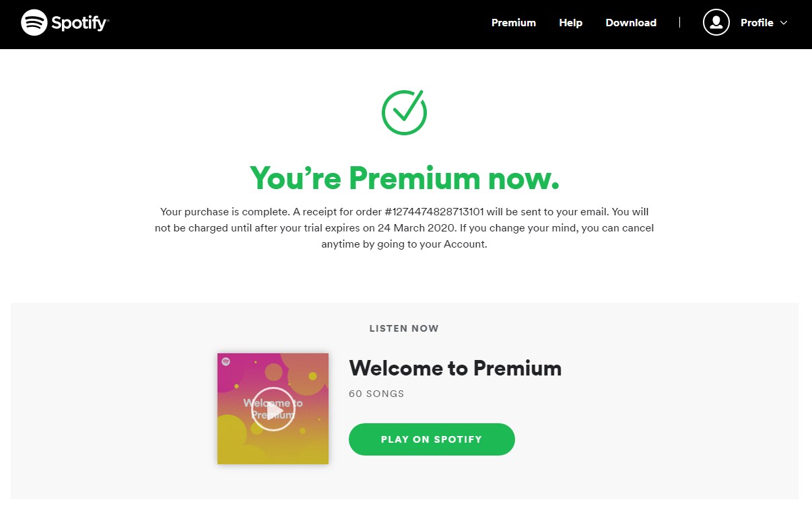
Task: Click the Spotify circular logo icon
Action: click(x=34, y=23)
